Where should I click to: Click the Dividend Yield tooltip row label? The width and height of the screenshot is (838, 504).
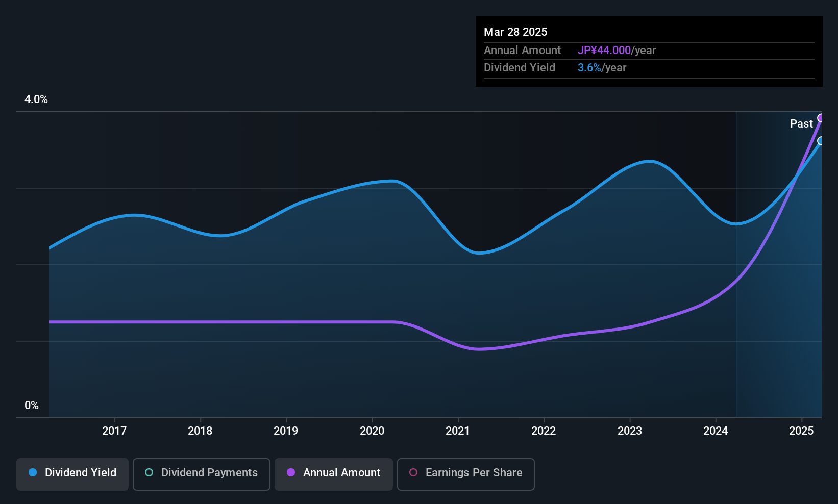pyautogui.click(x=520, y=68)
